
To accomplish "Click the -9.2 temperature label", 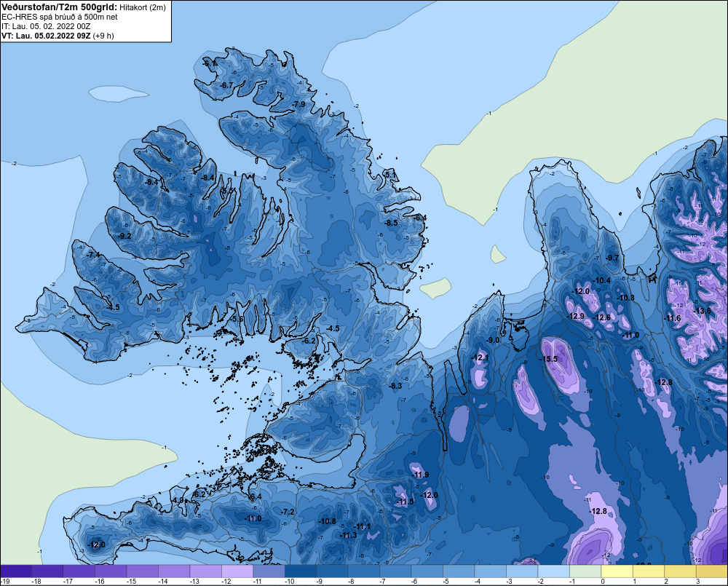I will tap(124, 236).
